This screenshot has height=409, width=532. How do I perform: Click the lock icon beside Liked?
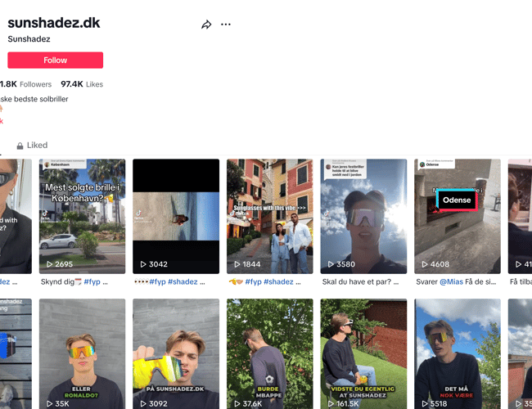click(x=20, y=146)
